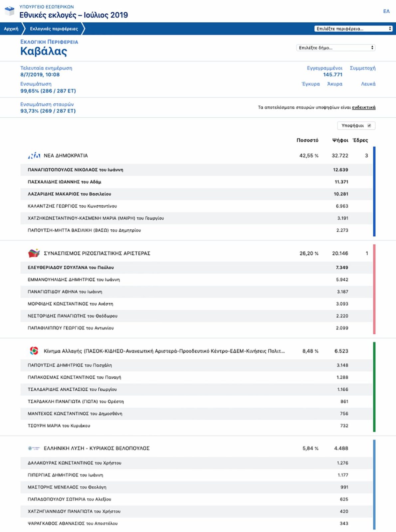Viewport: 396px width, 532px height.
Task: Switch language via ΕΛ link
Action: tap(386, 11)
